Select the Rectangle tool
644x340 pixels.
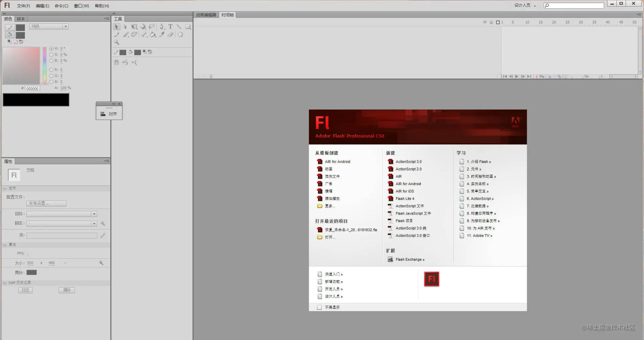188,26
